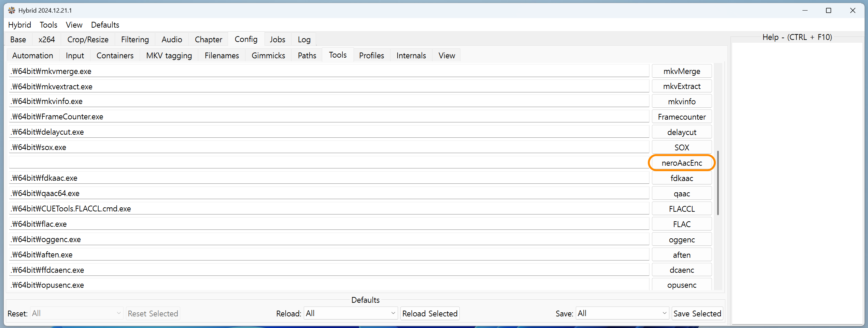Click the mkvMerge browse button
Viewport: 868px width, 328px height.
click(682, 71)
